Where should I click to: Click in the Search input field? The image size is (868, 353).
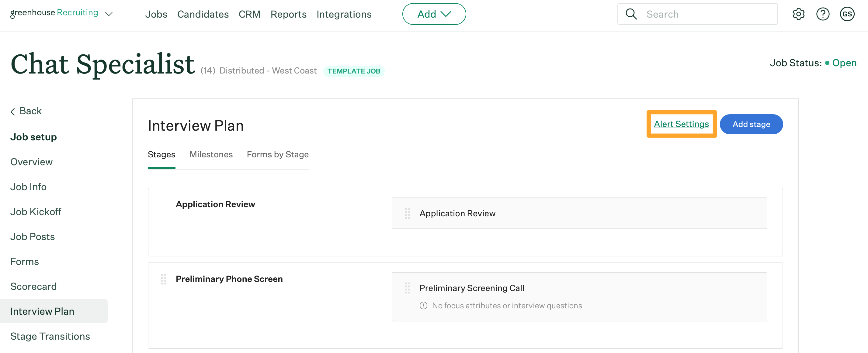point(697,14)
